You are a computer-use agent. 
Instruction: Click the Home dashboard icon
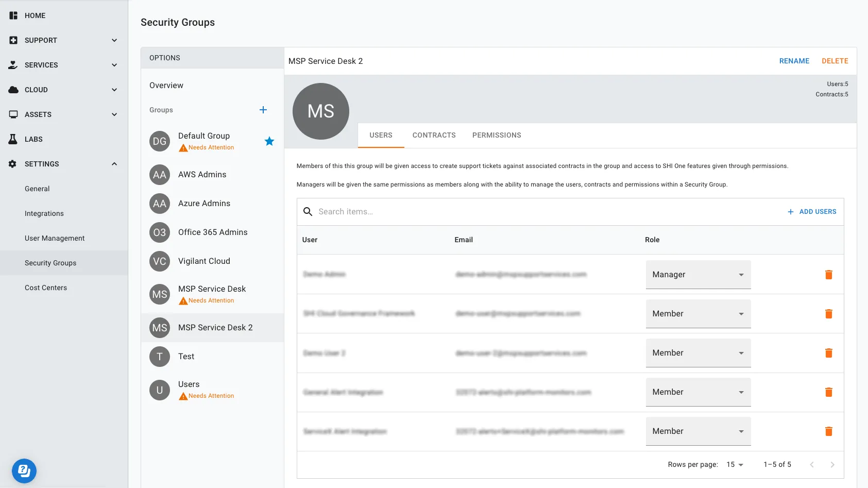pyautogui.click(x=13, y=15)
